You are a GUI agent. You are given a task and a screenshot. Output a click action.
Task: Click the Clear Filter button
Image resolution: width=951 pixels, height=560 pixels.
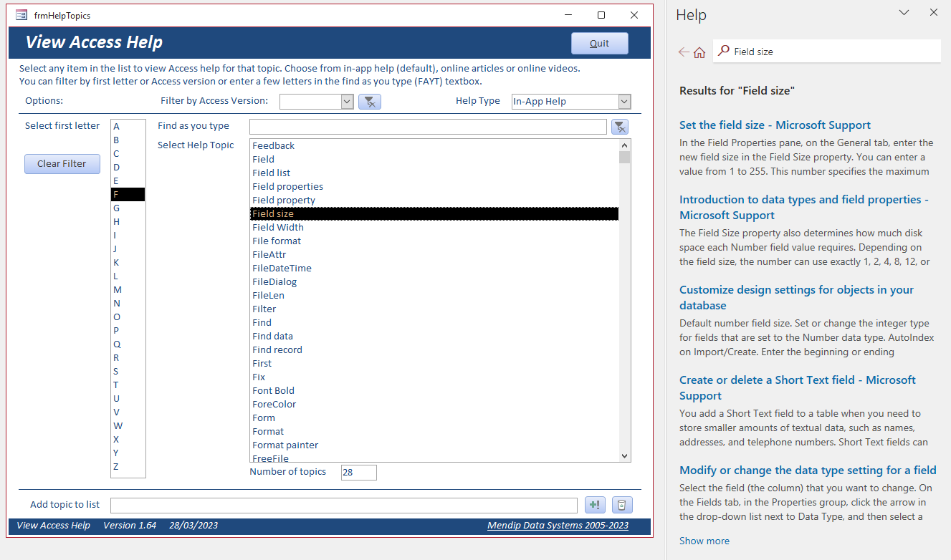pyautogui.click(x=62, y=164)
